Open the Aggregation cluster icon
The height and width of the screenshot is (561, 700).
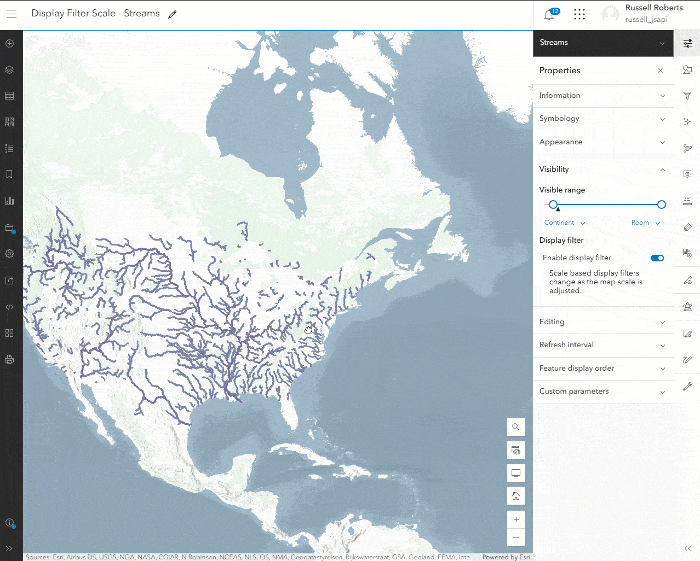click(x=688, y=148)
